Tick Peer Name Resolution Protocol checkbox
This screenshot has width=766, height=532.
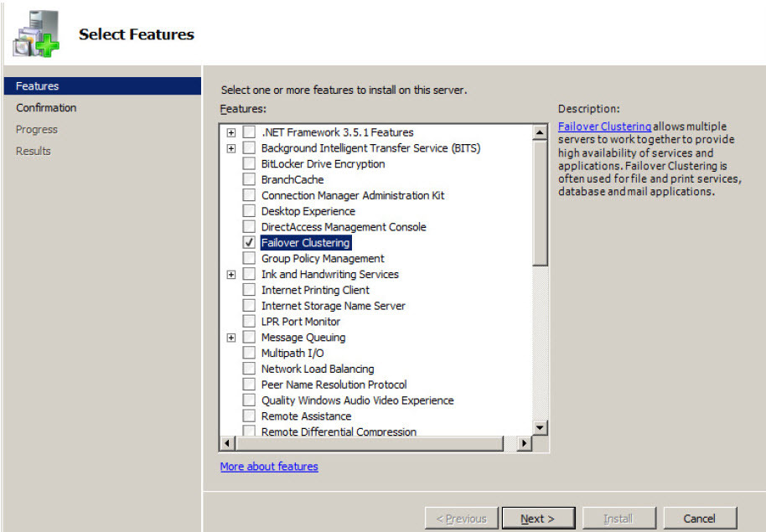(x=249, y=385)
